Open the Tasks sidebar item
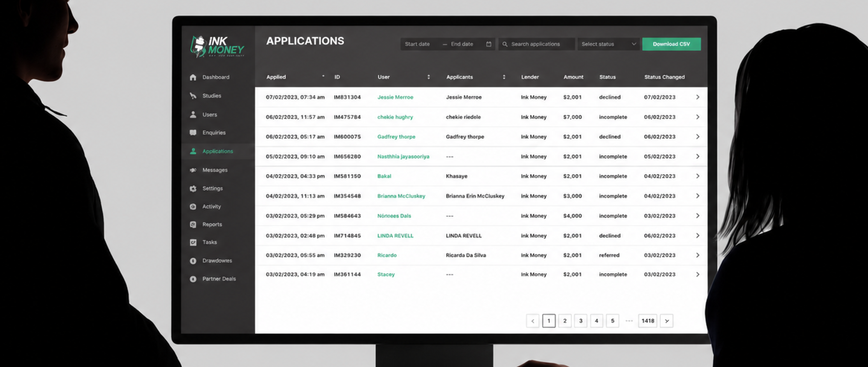This screenshot has height=367, width=868. pos(210,242)
